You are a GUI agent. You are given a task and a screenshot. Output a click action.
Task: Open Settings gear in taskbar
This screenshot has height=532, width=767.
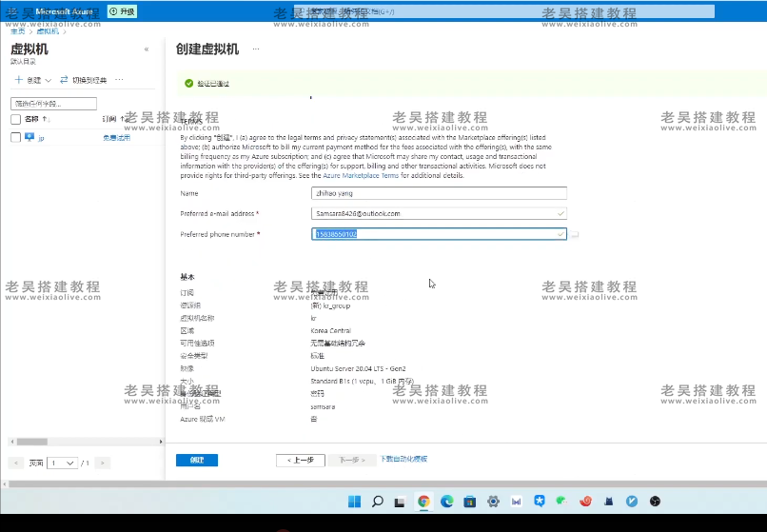(x=493, y=502)
